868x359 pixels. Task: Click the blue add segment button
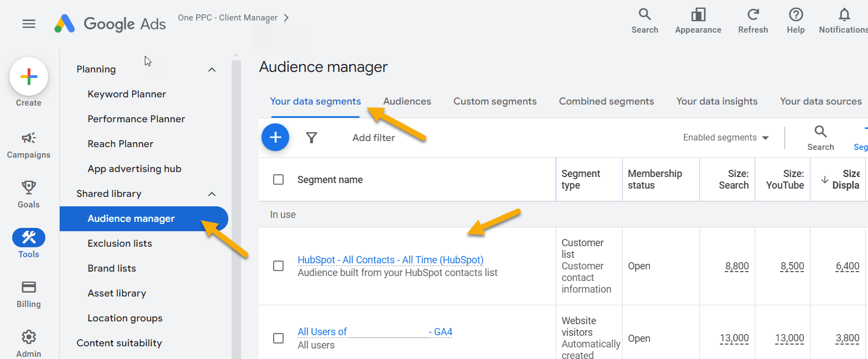point(275,137)
